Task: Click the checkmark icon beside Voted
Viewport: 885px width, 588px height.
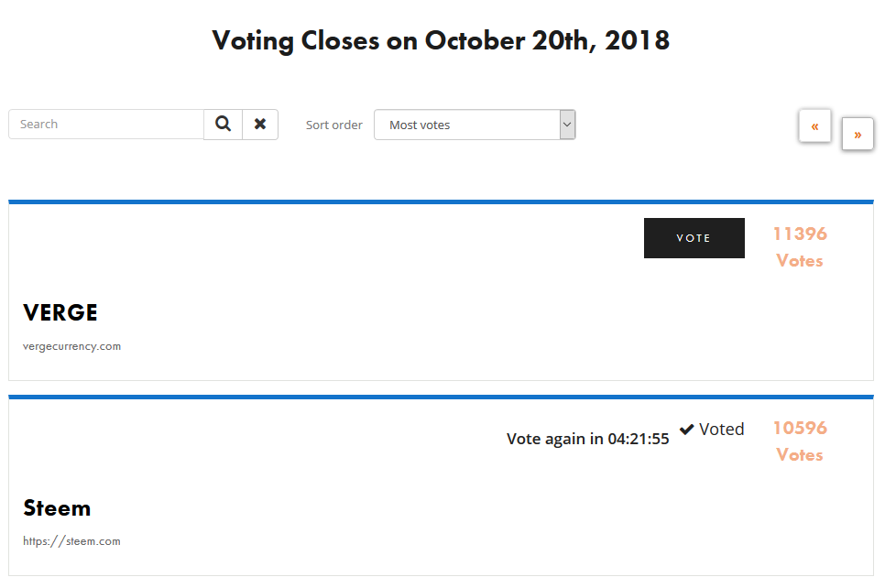Action: point(687,429)
